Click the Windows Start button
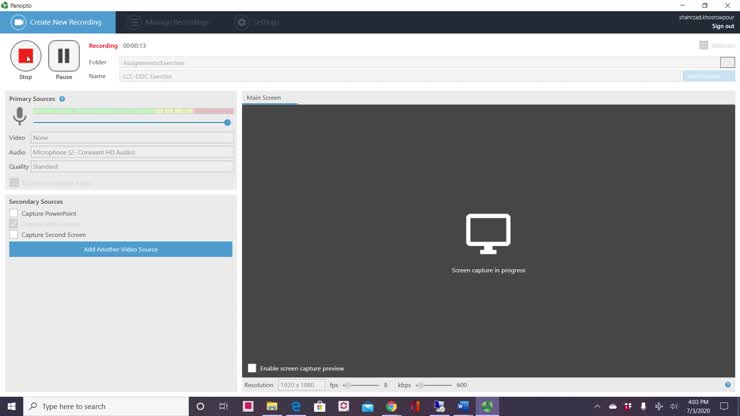740x416 pixels. 12,407
